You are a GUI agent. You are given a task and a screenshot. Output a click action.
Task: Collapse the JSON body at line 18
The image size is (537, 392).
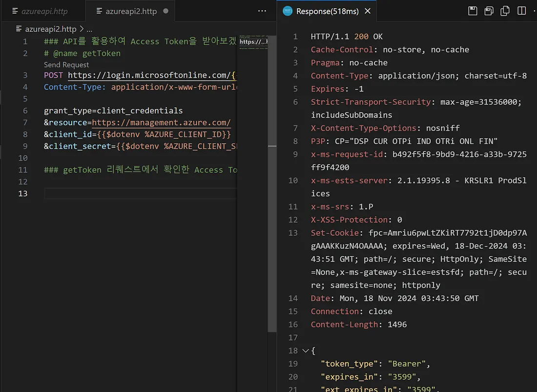(306, 351)
